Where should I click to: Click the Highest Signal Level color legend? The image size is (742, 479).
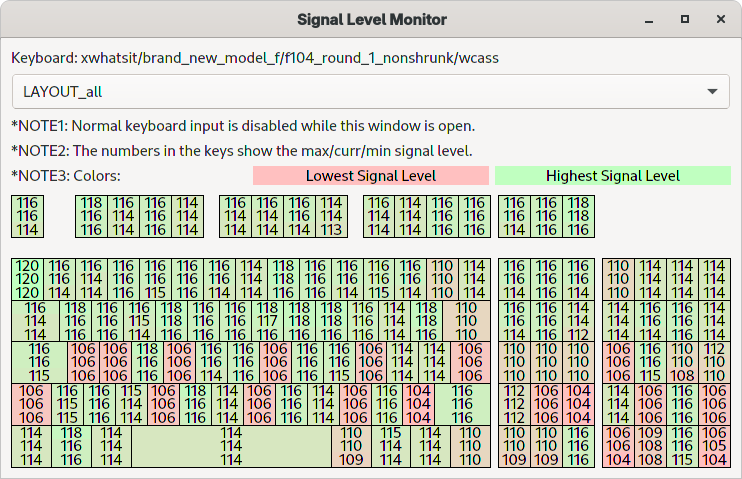(613, 176)
